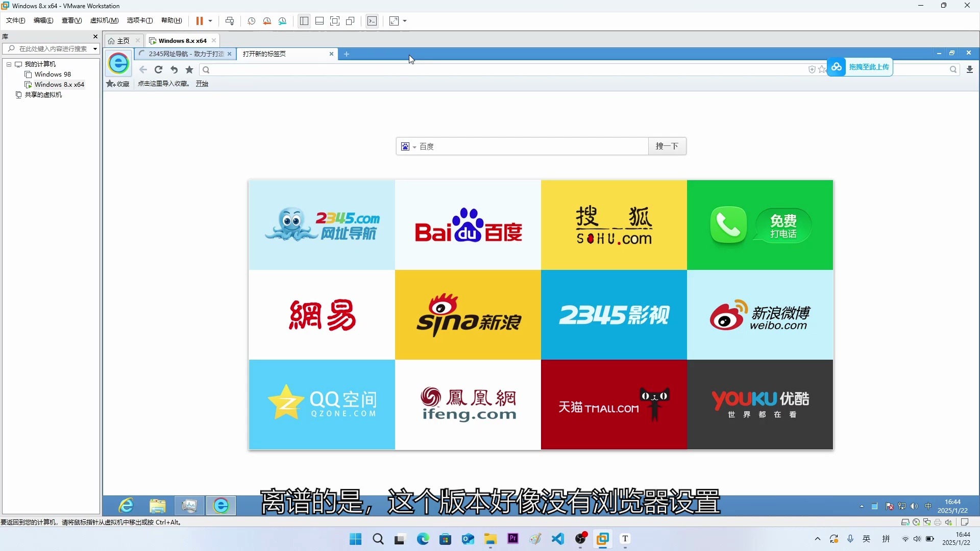Open the 查看(V) menu
980x551 pixels.
pos(71,20)
